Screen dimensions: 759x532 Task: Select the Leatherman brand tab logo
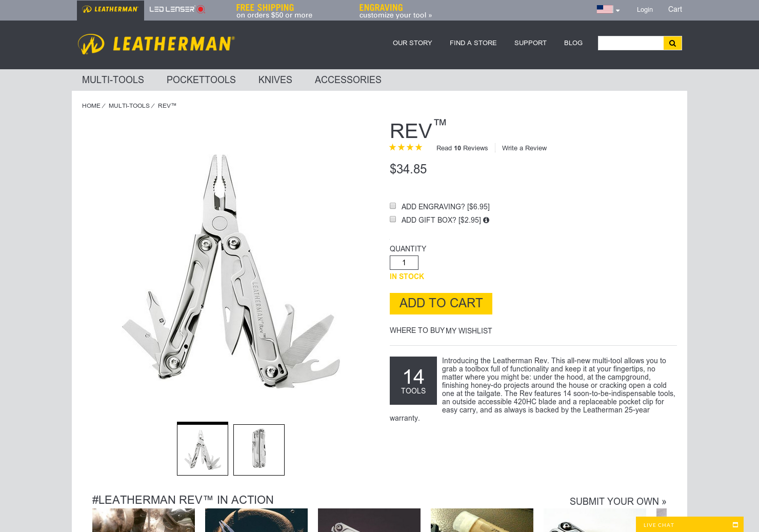coord(110,10)
